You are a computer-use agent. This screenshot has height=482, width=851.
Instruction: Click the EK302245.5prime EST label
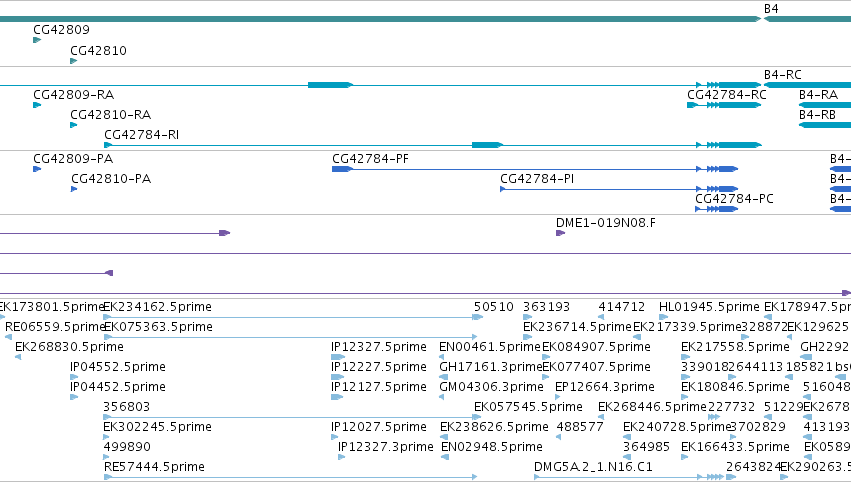pos(157,427)
